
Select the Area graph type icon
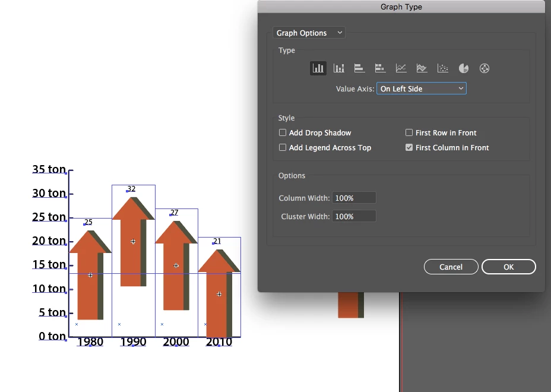pyautogui.click(x=422, y=68)
